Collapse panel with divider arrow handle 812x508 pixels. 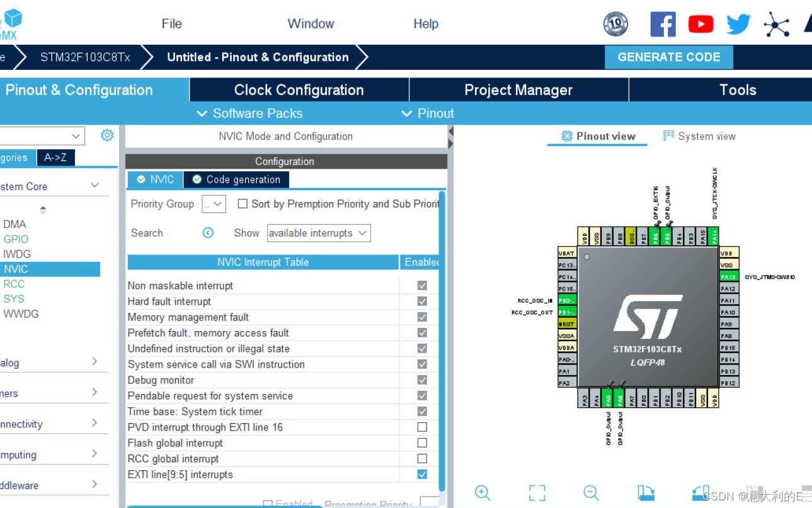[450, 138]
